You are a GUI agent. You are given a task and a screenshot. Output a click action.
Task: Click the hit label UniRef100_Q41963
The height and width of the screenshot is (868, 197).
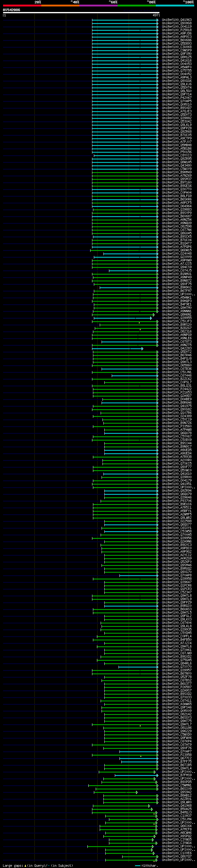(x=177, y=20)
